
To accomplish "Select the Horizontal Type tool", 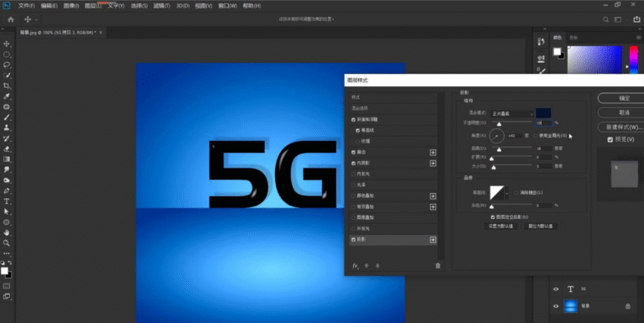I will point(7,201).
